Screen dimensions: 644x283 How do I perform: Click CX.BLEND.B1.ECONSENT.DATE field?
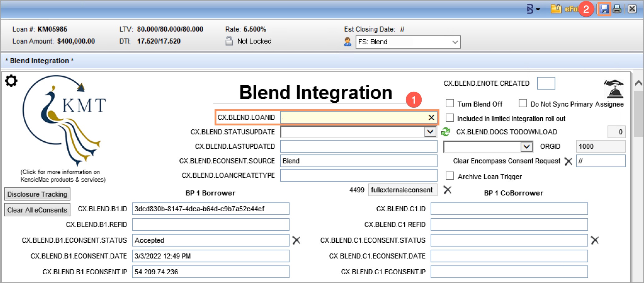(211, 256)
